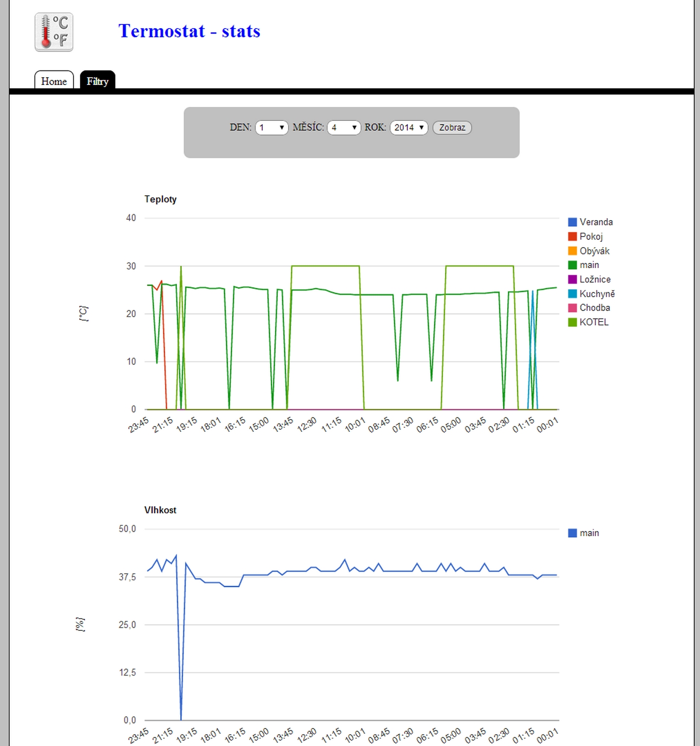The height and width of the screenshot is (746, 700).
Task: Expand the ROK year dropdown
Action: click(x=409, y=128)
